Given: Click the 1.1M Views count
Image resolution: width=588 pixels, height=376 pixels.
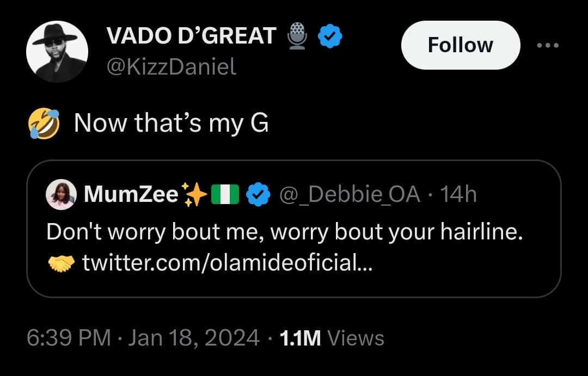Looking at the screenshot, I should point(331,338).
